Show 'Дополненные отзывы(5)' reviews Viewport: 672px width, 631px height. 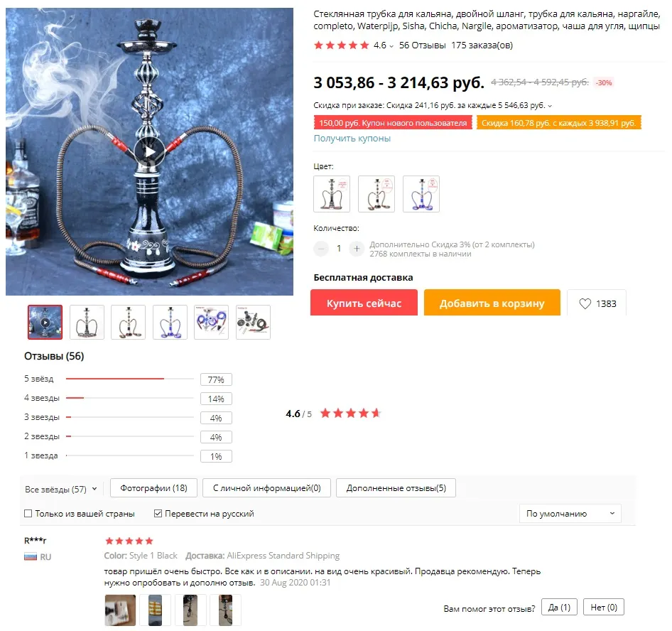click(x=396, y=488)
